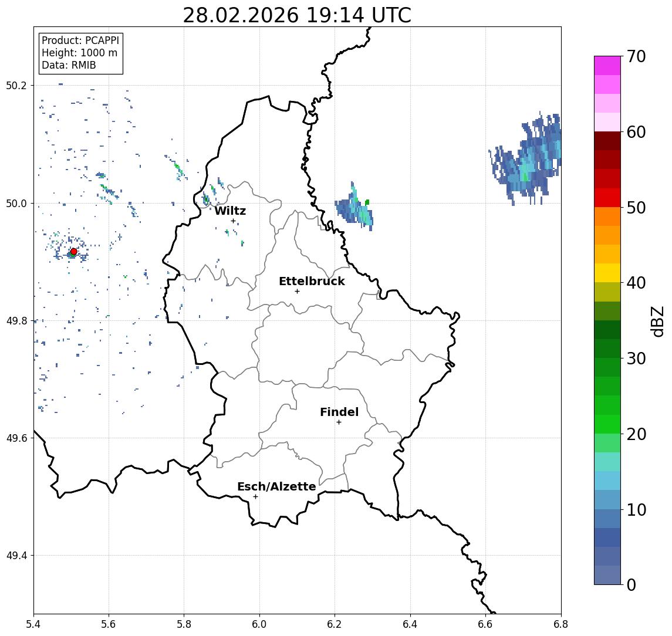Viewport: 672px width, 636px height.
Task: Click the yellow swatch above 40
Action: coord(607,273)
